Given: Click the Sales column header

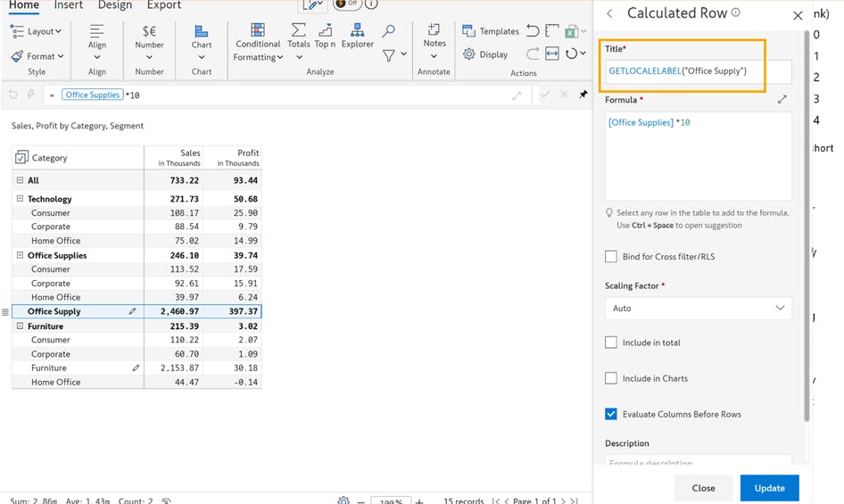Looking at the screenshot, I should click(173, 157).
